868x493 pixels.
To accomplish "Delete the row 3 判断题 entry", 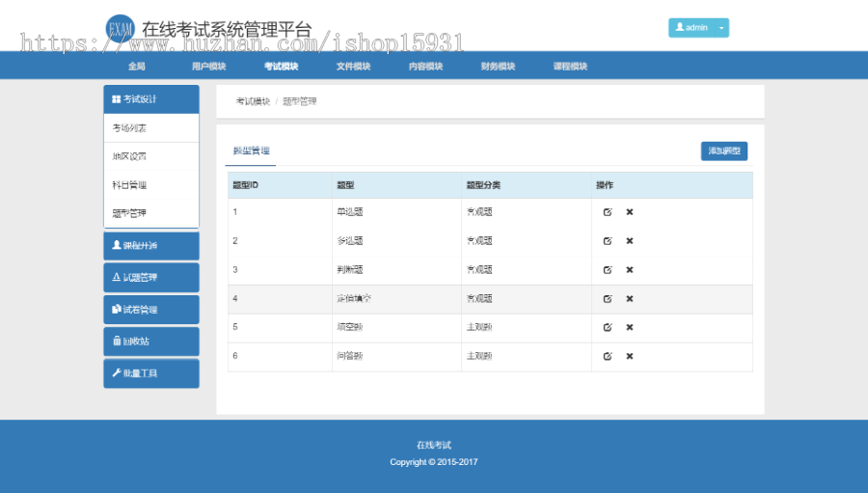I will coord(630,270).
